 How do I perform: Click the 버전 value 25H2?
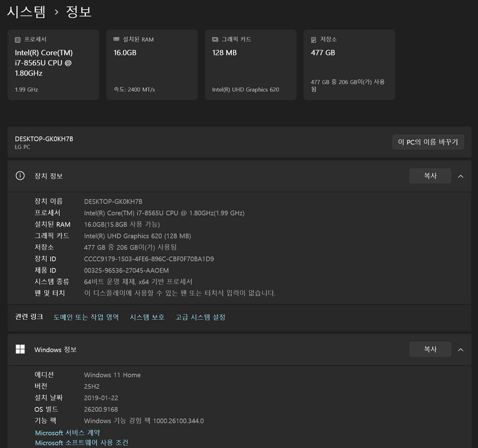click(x=92, y=386)
